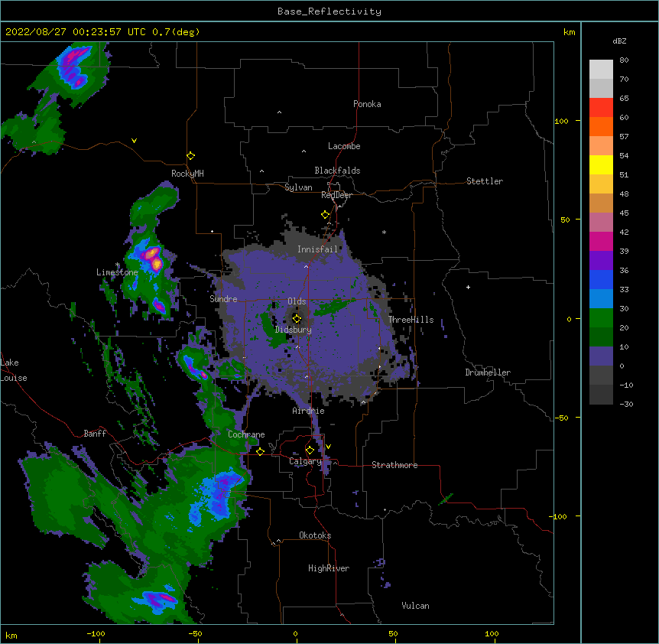Screen dimensions: 659x644
Task: Click the Sundre city label
Action: [223, 299]
